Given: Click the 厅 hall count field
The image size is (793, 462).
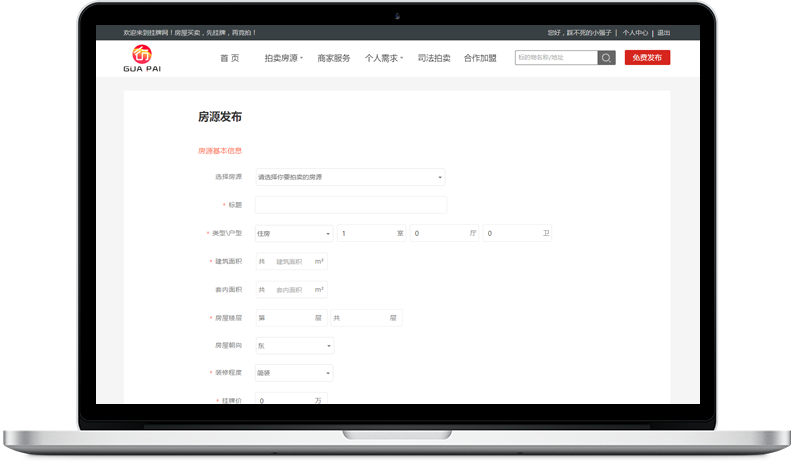Looking at the screenshot, I should click(x=444, y=233).
